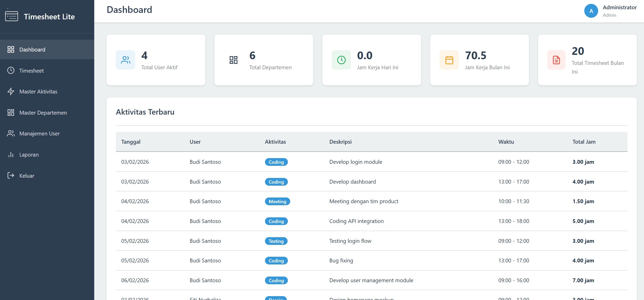Select the Testing badge on Testing login flow row
644x300 pixels.
point(276,241)
